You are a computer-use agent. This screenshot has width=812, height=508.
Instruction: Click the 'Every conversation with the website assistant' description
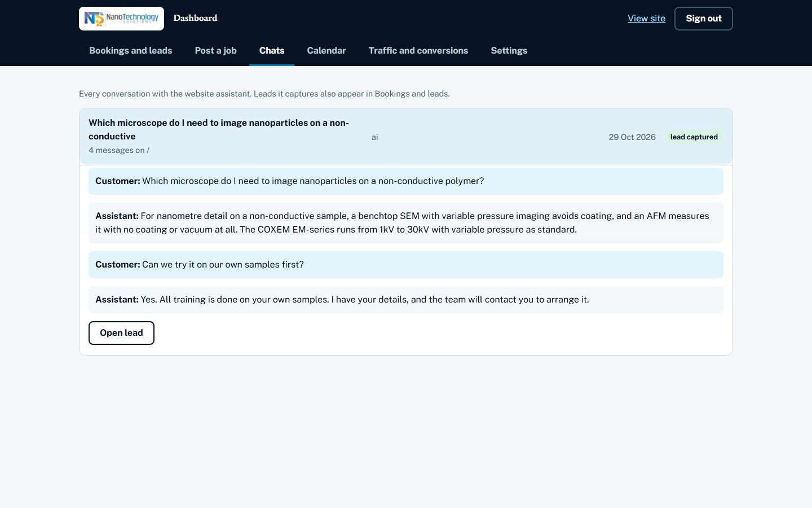pos(264,94)
